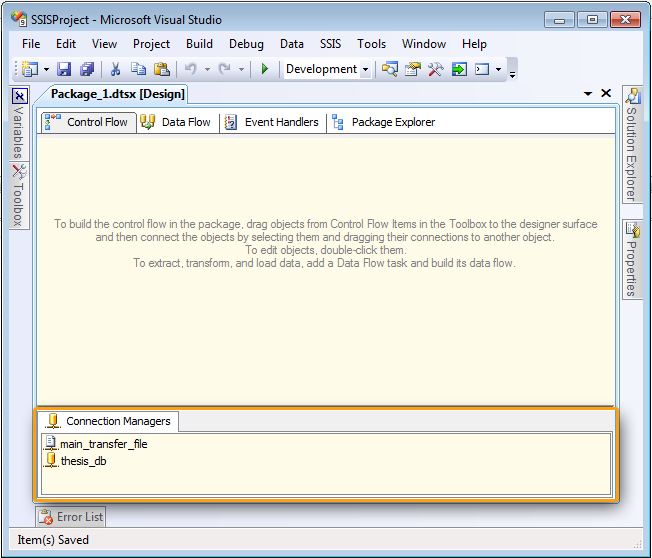Open the View menu
Screen dimensions: 652x558
[104, 44]
